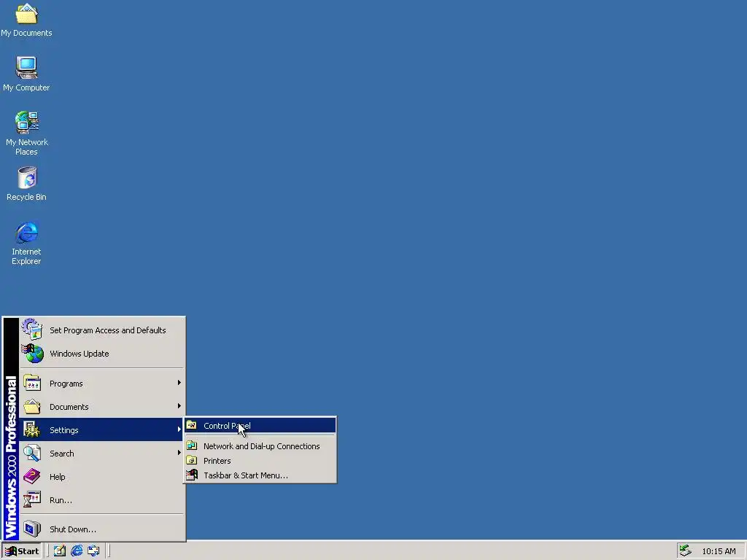Screen dimensions: 747x560
Task: Open Taskbar & Start Menu... settings
Action: tap(260, 475)
